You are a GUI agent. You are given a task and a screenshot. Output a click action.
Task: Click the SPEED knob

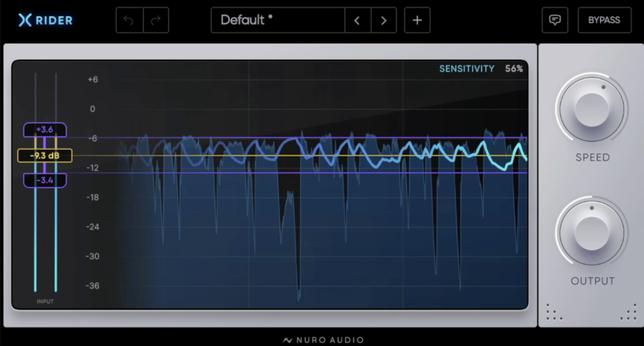tap(592, 108)
